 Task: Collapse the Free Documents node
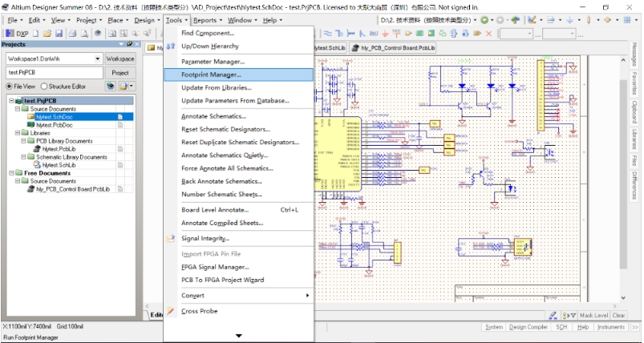point(11,173)
